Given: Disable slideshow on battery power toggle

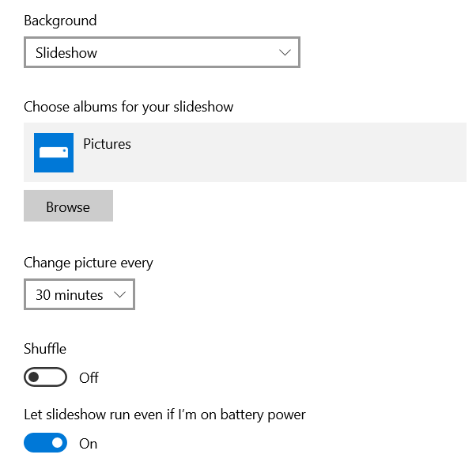Looking at the screenshot, I should [x=46, y=443].
